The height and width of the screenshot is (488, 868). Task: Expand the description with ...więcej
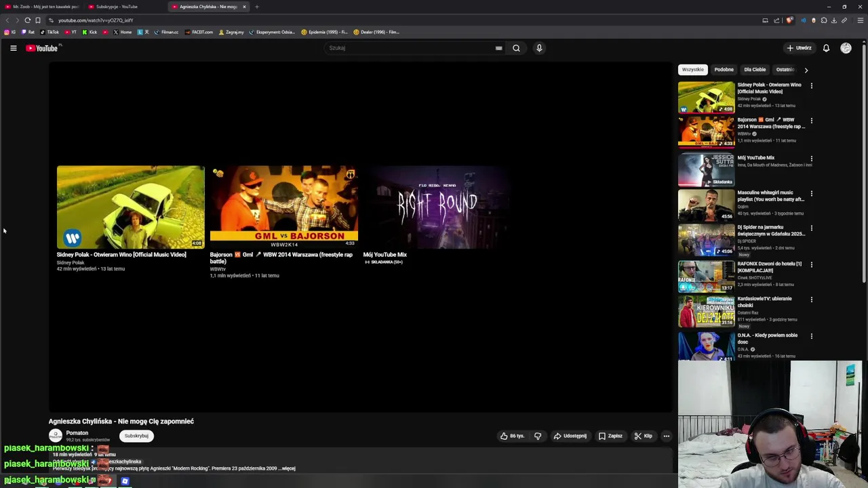pyautogui.click(x=288, y=468)
